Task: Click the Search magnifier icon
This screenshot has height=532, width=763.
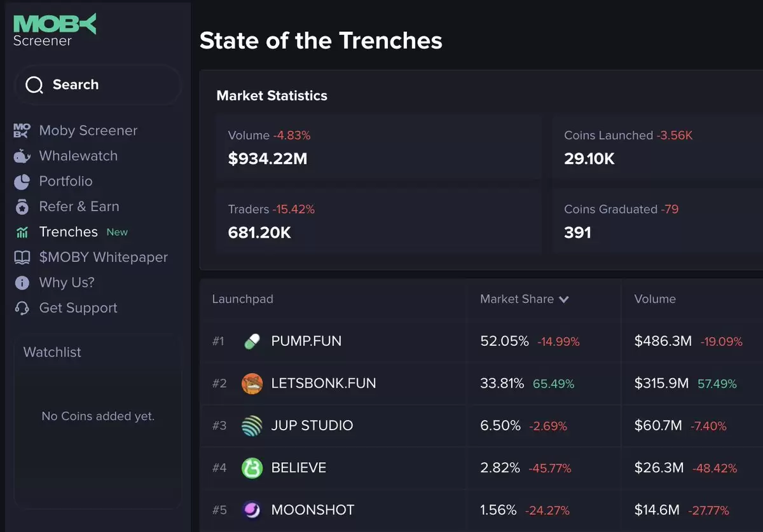Action: coord(34,85)
